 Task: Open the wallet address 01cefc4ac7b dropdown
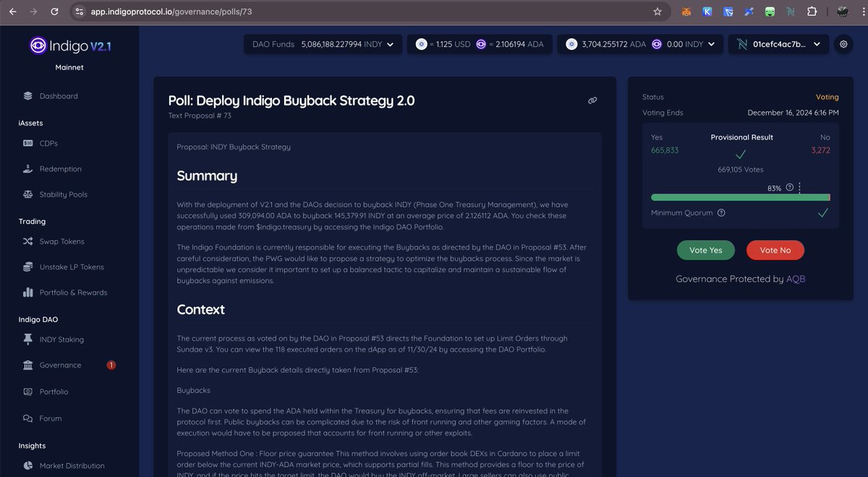click(778, 44)
